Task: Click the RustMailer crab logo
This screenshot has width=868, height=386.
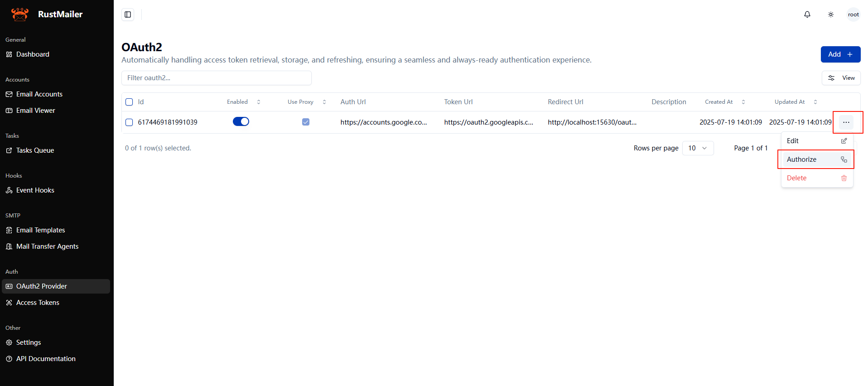Action: point(19,14)
